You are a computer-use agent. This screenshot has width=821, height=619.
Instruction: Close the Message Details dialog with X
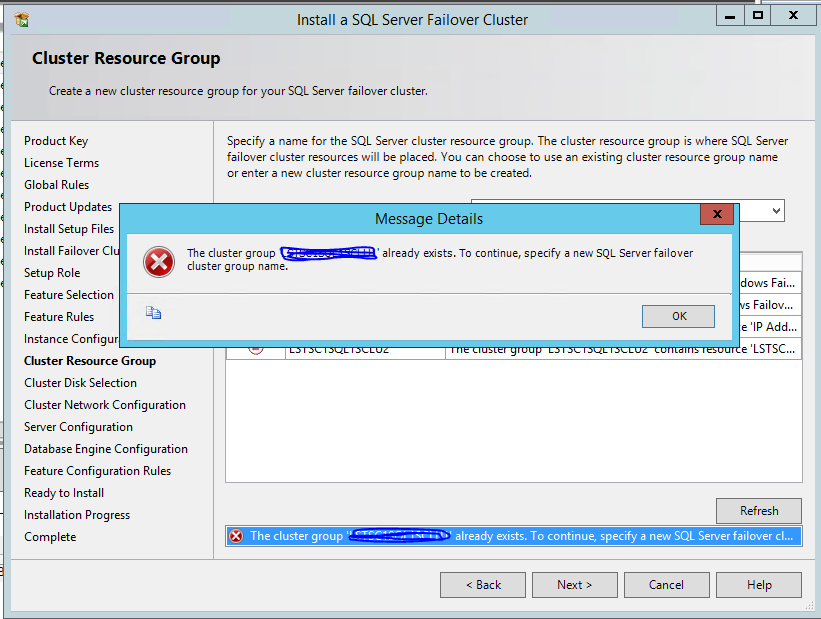pyautogui.click(x=717, y=214)
